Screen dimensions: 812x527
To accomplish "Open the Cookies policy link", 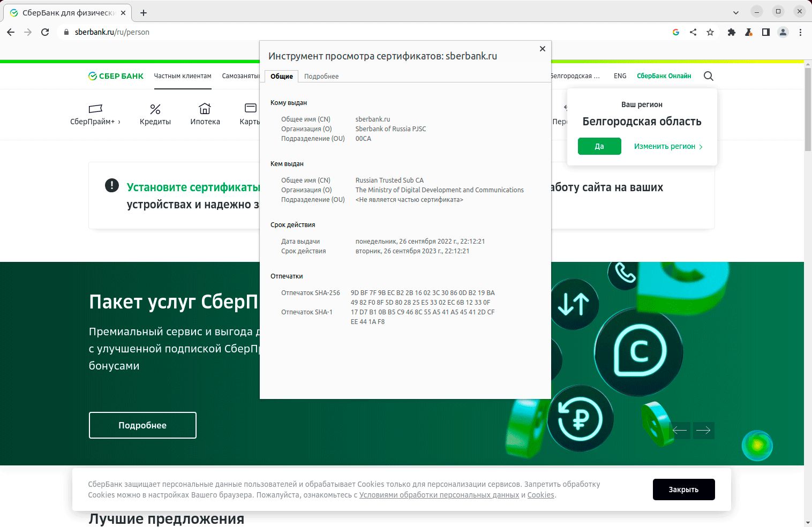I will (x=541, y=495).
